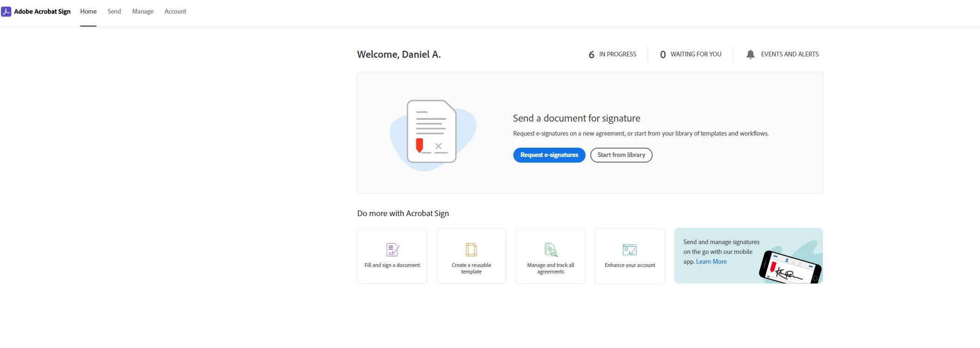Open Enhance your account card
The width and height of the screenshot is (980, 348).
[630, 256]
